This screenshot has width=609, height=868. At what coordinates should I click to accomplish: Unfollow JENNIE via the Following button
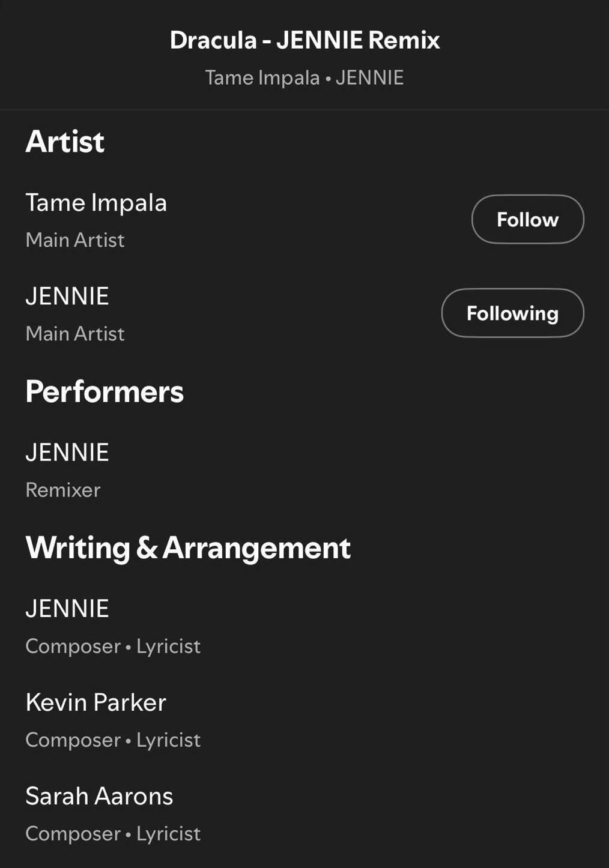pyautogui.click(x=512, y=313)
